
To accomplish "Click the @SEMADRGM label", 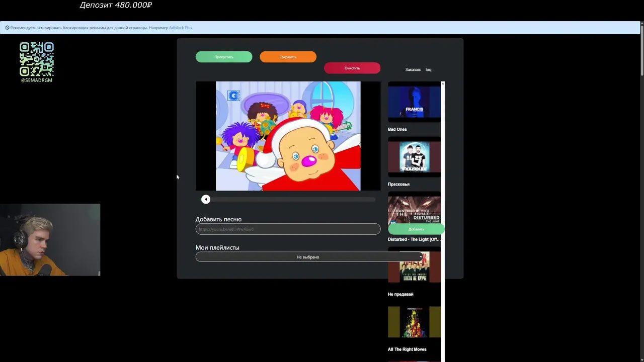I will click(37, 80).
